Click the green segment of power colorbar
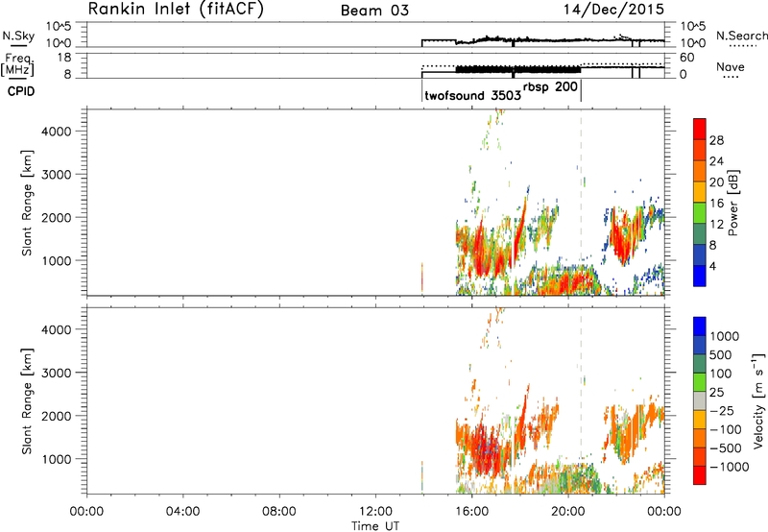Image resolution: width=768 pixels, height=532 pixels. click(x=700, y=213)
